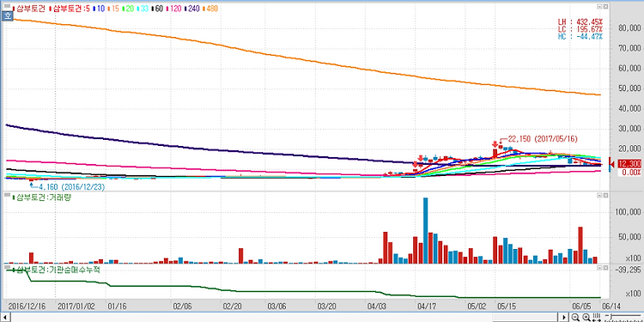Click the 05/15 date on time axis
The height and width of the screenshot is (322, 644).
point(506,306)
